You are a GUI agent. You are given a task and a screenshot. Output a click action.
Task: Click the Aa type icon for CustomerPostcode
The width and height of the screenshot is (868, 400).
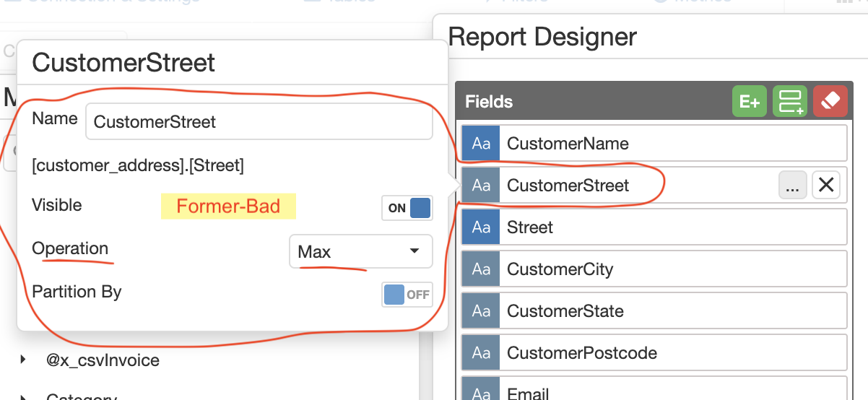[x=481, y=353]
